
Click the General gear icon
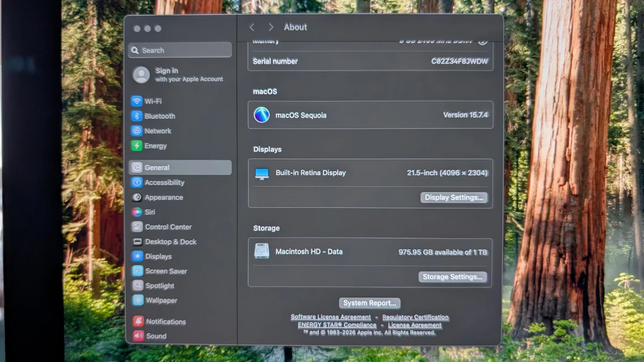click(x=137, y=168)
